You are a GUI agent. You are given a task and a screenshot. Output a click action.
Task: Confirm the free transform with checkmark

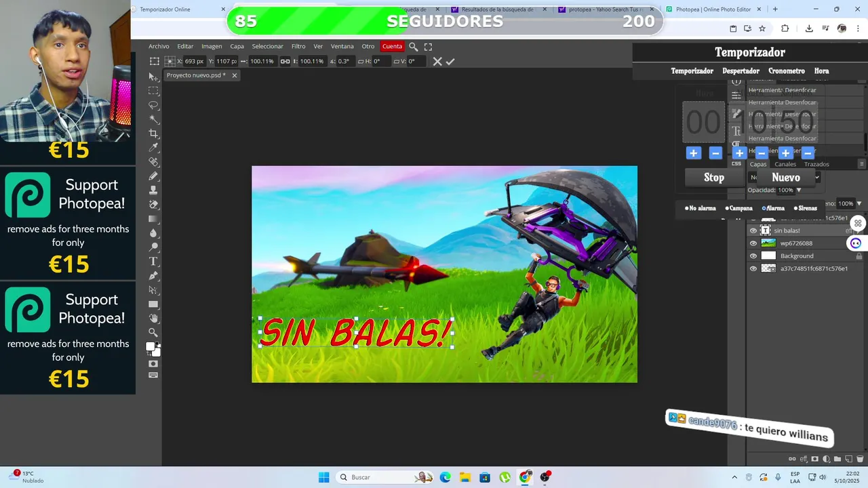pyautogui.click(x=450, y=61)
